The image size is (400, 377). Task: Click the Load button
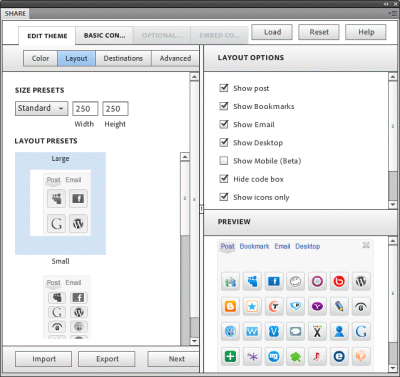pyautogui.click(x=272, y=32)
